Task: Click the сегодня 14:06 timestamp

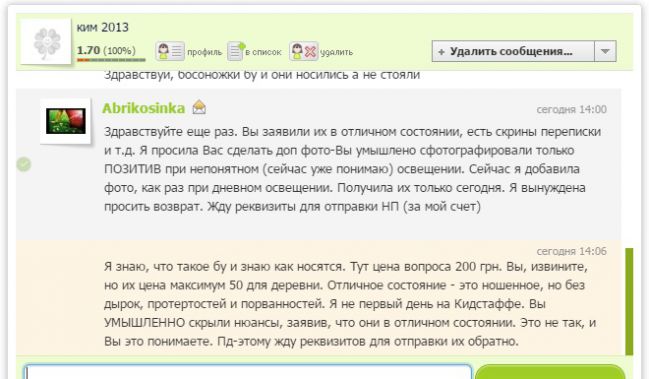Action: [572, 251]
